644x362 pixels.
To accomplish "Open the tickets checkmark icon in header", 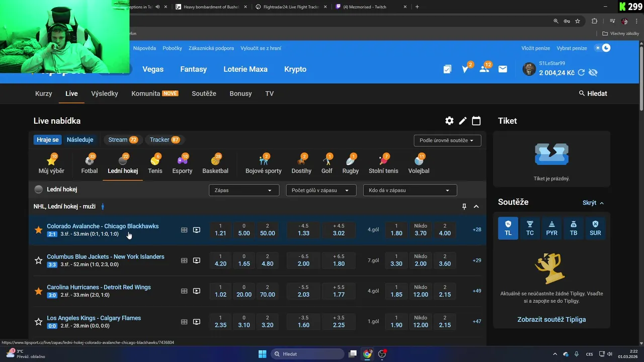I will point(447,69).
